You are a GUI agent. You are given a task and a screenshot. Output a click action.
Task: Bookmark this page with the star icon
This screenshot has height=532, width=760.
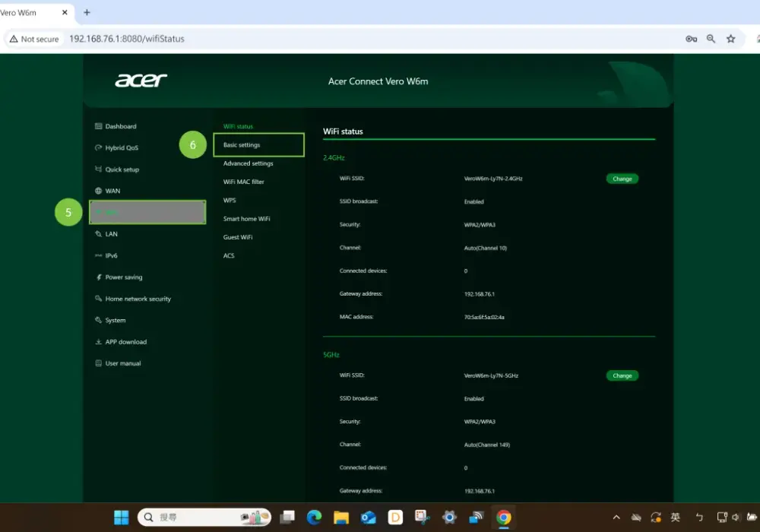pos(731,39)
